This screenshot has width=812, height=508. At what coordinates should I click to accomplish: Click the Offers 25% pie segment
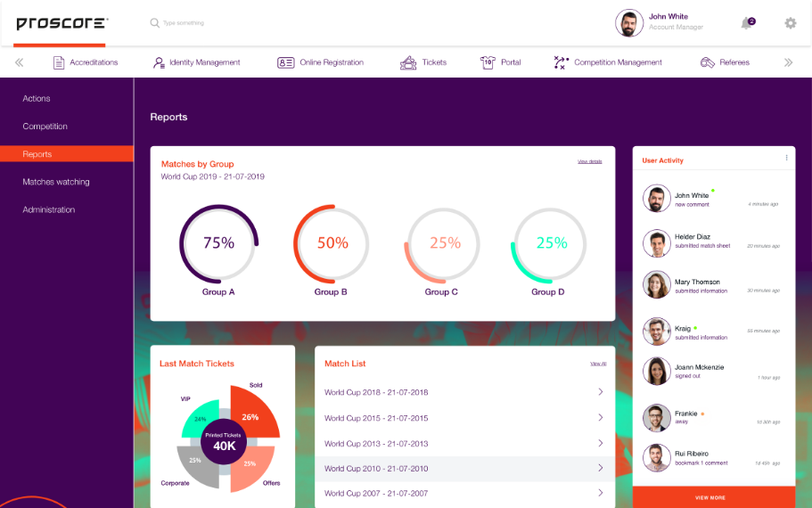click(250, 468)
